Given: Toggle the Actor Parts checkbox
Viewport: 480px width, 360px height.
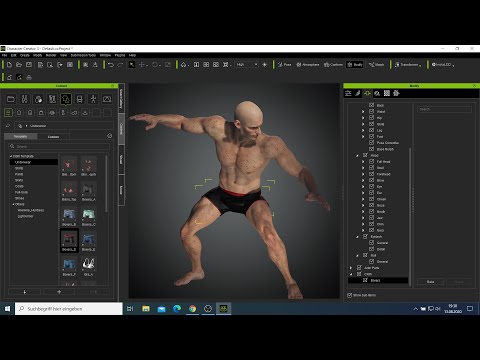Looking at the screenshot, I should click(359, 268).
